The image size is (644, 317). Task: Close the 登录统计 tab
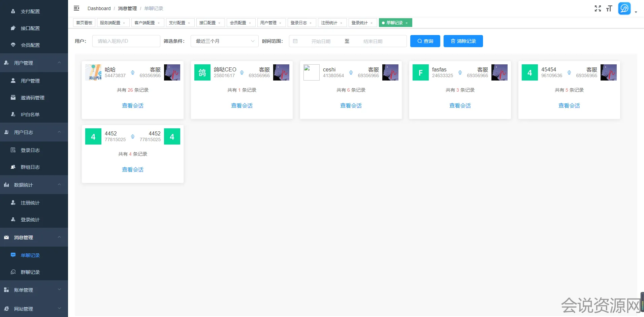pyautogui.click(x=372, y=23)
